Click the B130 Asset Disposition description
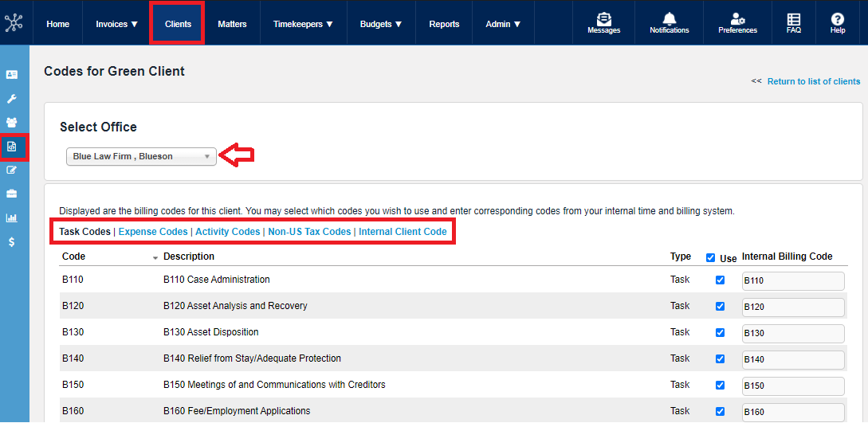Viewport: 868px width, 423px height. (x=211, y=332)
